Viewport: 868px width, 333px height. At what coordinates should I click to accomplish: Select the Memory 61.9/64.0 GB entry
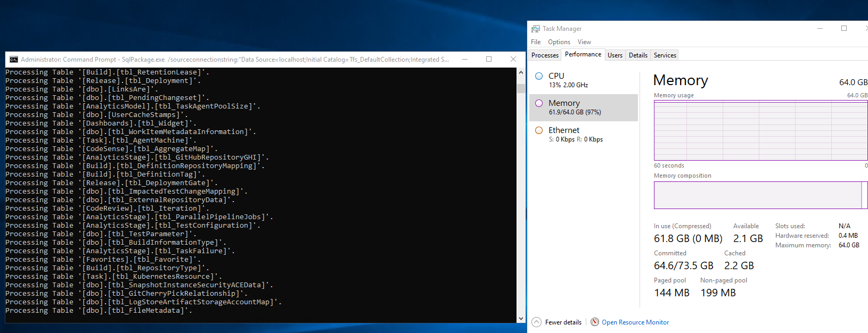click(584, 107)
